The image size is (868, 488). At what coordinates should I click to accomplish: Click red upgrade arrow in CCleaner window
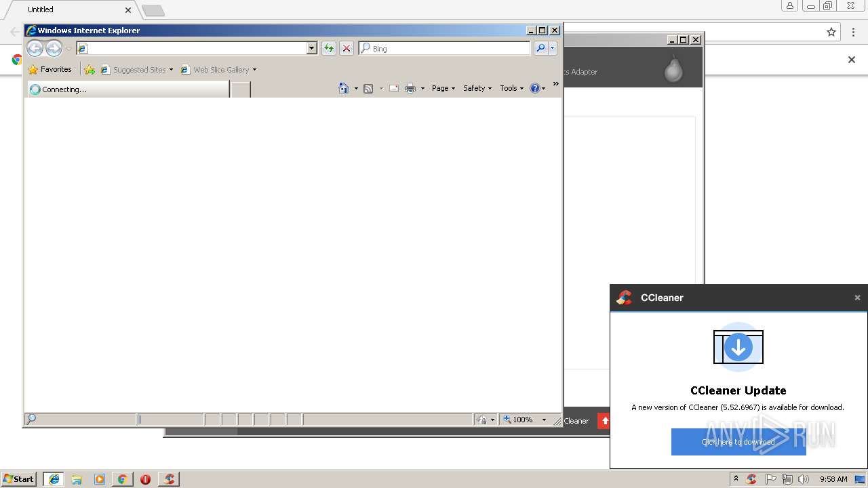(x=604, y=421)
